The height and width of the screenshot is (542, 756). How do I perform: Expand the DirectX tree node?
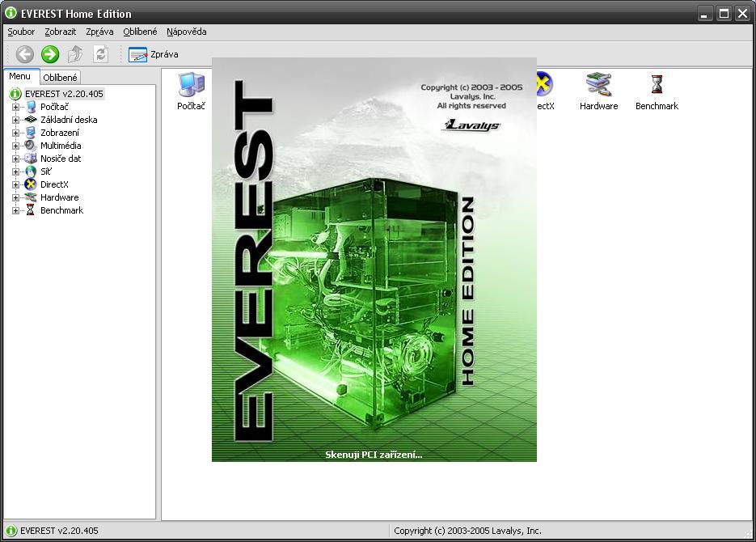(15, 184)
